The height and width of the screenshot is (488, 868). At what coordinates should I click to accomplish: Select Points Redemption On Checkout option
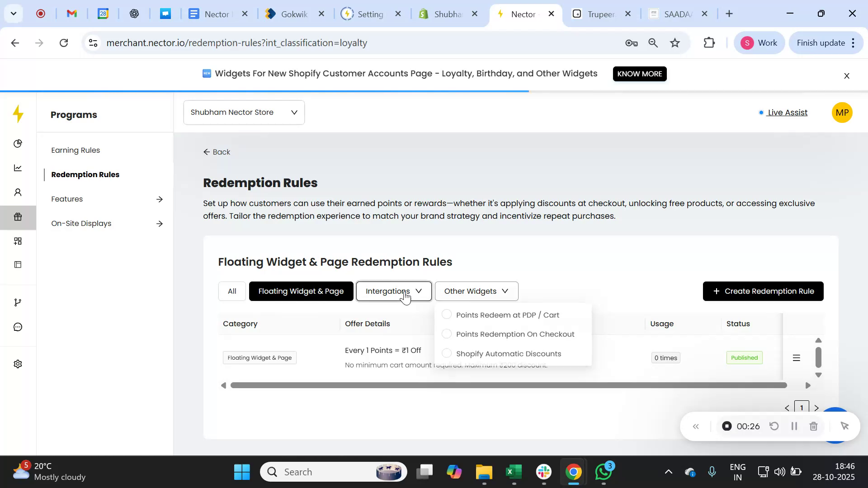tap(515, 334)
